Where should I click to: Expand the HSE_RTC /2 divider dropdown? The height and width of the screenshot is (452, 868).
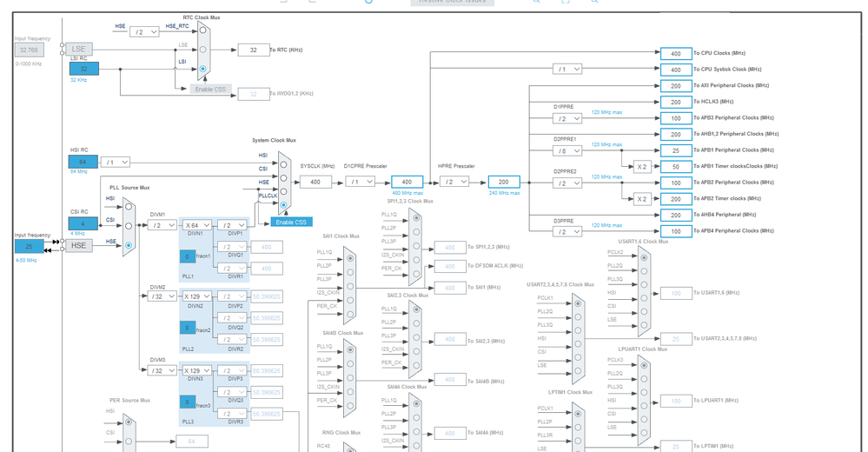point(144,32)
